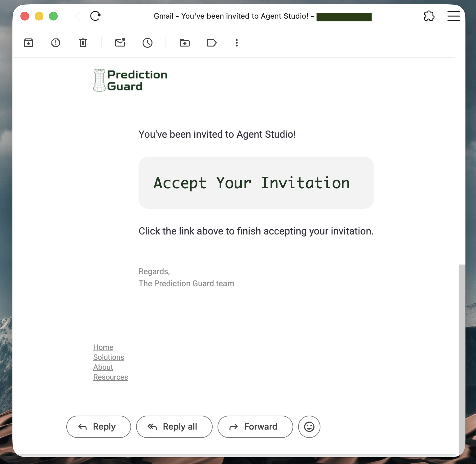Screen dimensions: 476x464
Task: Open the Solutions link
Action: coord(108,357)
